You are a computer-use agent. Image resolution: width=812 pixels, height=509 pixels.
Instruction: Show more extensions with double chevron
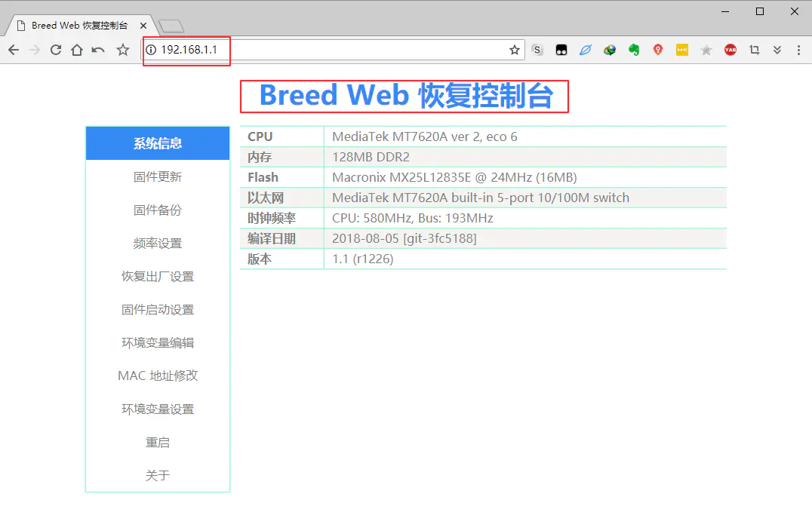pyautogui.click(x=777, y=50)
